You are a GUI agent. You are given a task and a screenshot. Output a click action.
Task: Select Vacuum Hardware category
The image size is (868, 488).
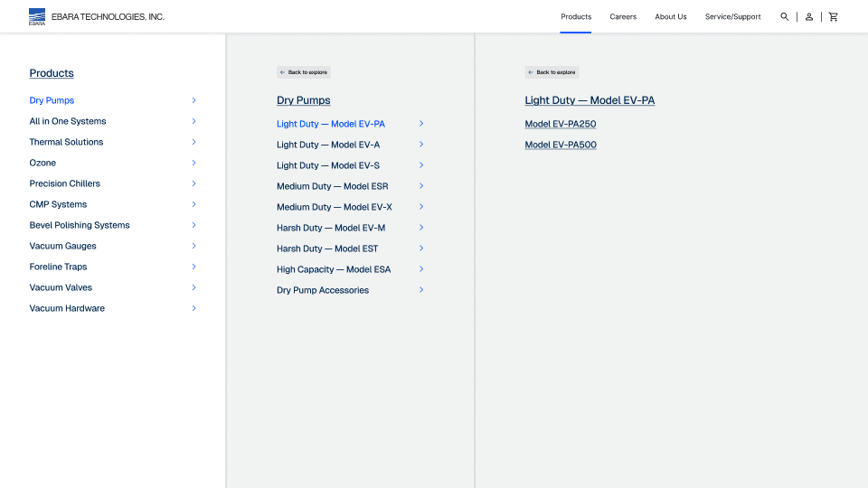coord(67,308)
